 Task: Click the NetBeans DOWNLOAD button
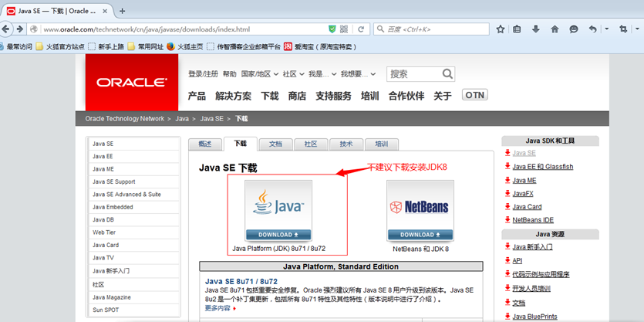(x=420, y=235)
